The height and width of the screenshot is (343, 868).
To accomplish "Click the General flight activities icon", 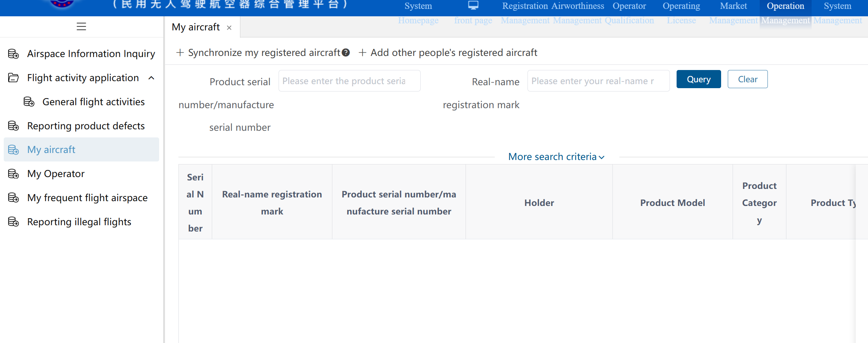I will (29, 102).
